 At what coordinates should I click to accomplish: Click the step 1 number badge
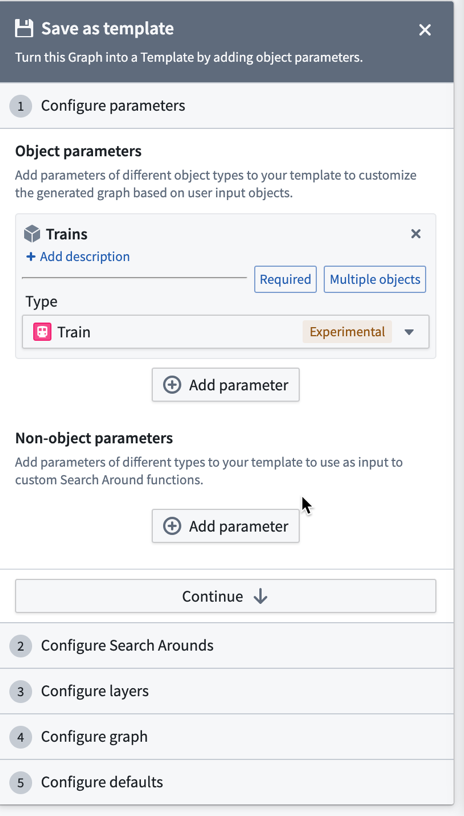click(21, 106)
